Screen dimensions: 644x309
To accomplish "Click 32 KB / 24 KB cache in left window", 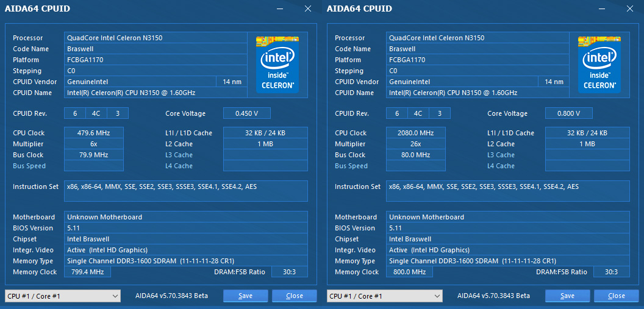I will pos(265,133).
